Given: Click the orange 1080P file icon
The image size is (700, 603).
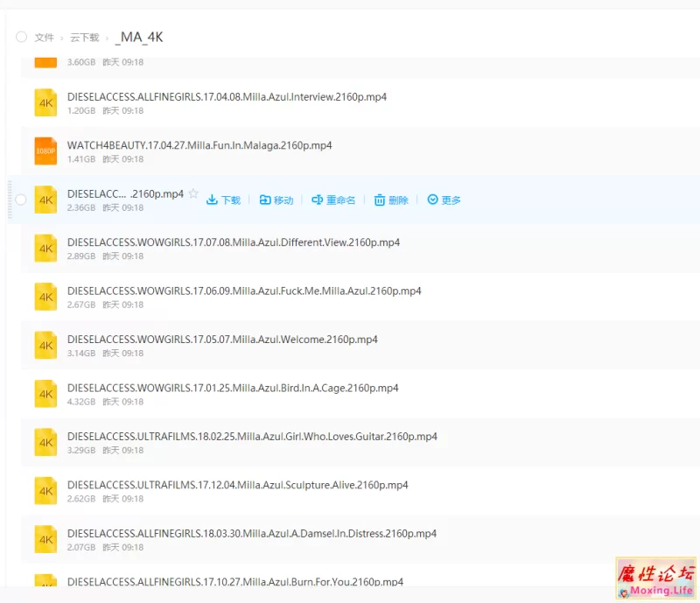Looking at the screenshot, I should point(45,151).
